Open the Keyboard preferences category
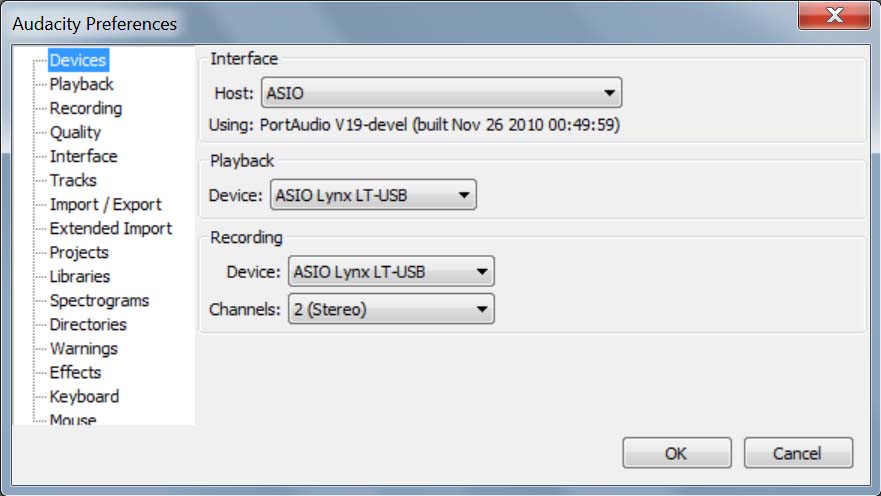The image size is (881, 496). pos(84,397)
